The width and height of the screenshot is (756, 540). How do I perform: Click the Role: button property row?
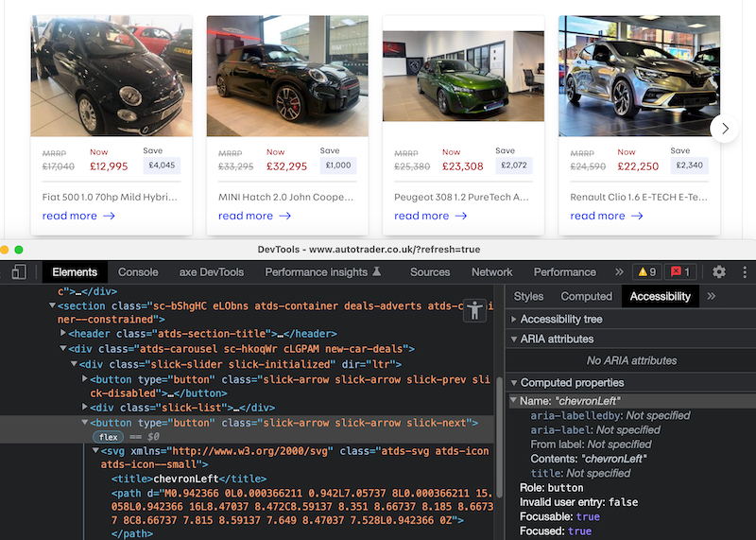click(552, 487)
